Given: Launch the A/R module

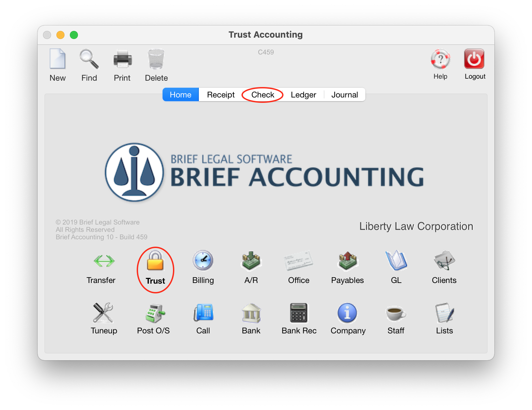Looking at the screenshot, I should [251, 261].
